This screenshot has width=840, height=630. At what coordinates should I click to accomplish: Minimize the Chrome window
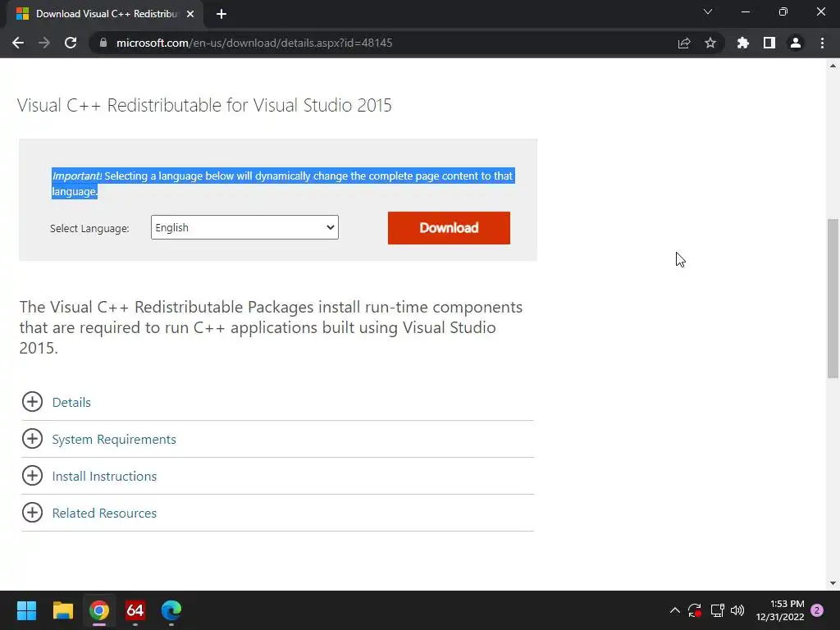click(x=745, y=11)
